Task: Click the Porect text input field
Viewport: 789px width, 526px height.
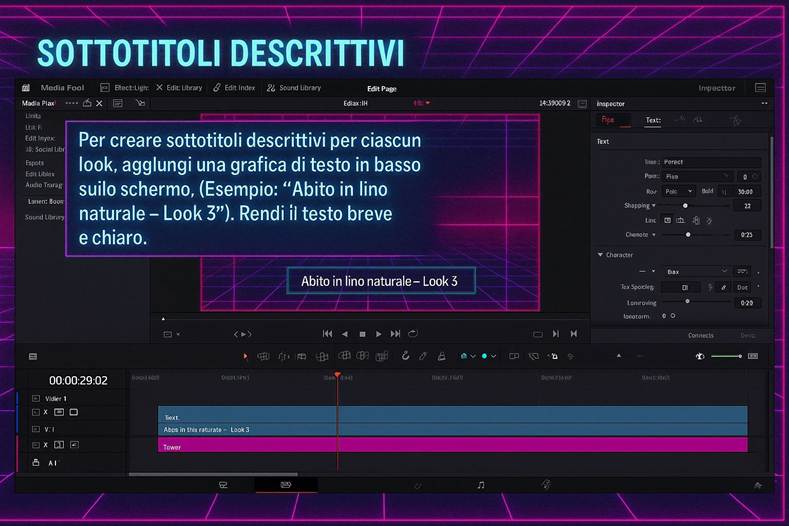Action: click(712, 162)
